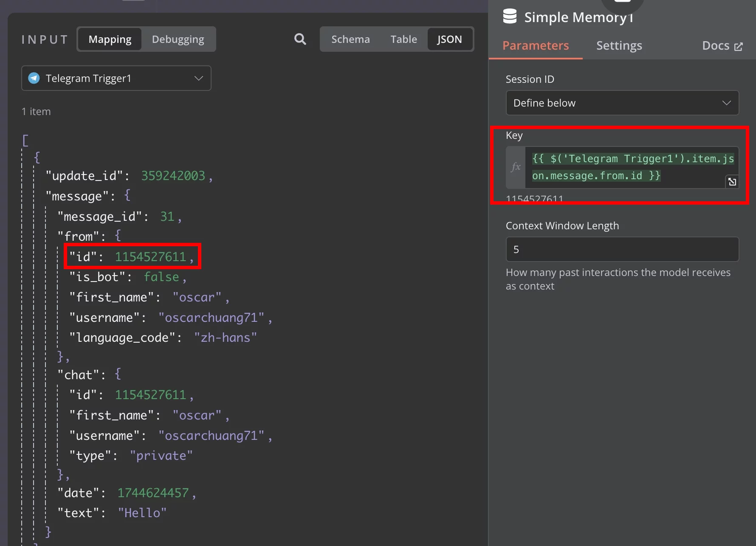Click the Simple Memory1 node title
This screenshot has width=756, height=546.
[579, 17]
